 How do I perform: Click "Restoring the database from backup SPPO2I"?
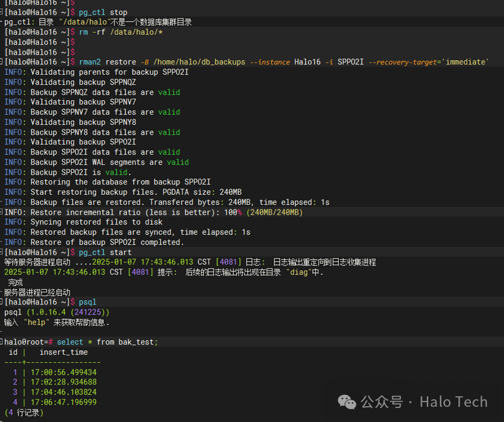107,182
